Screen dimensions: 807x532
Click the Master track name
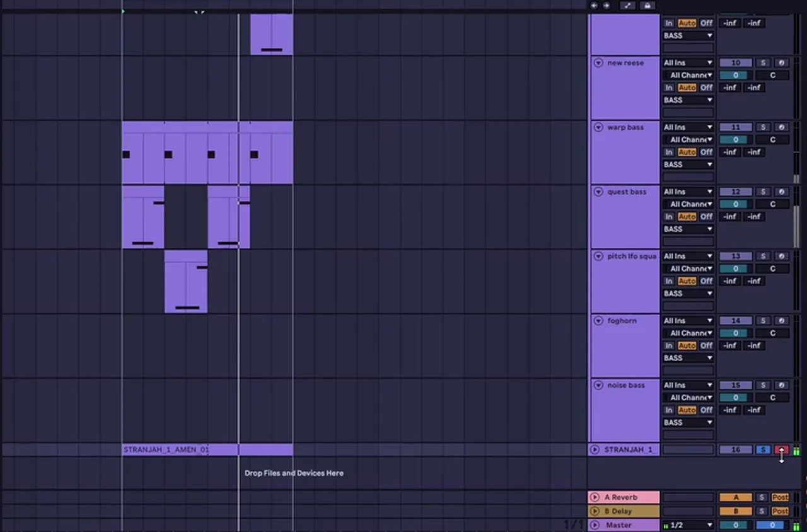(x=618, y=525)
